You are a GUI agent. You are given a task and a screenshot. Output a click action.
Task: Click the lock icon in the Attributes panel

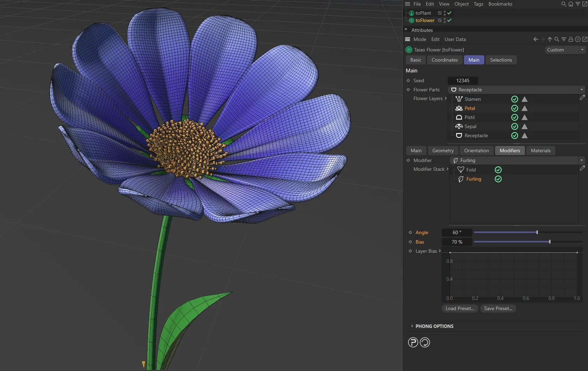point(570,39)
